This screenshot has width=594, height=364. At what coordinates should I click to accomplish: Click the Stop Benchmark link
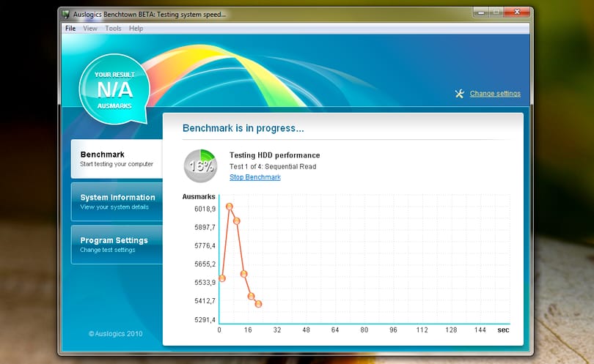[x=255, y=177]
